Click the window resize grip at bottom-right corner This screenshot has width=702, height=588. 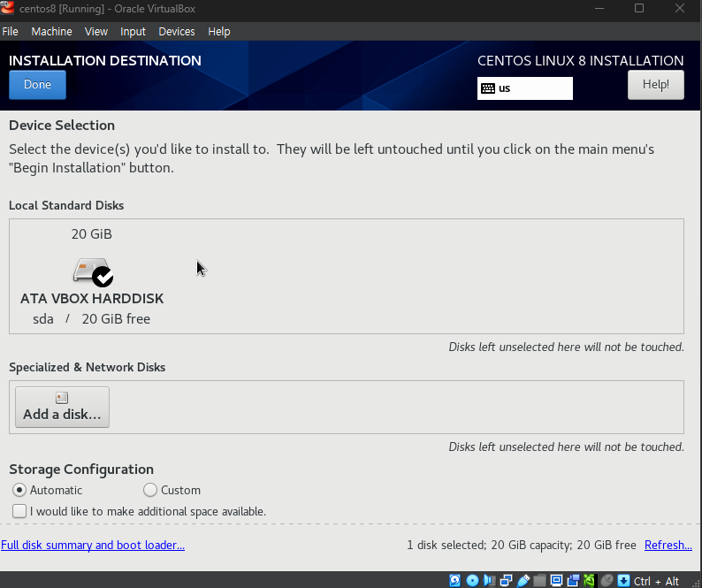tap(697, 583)
